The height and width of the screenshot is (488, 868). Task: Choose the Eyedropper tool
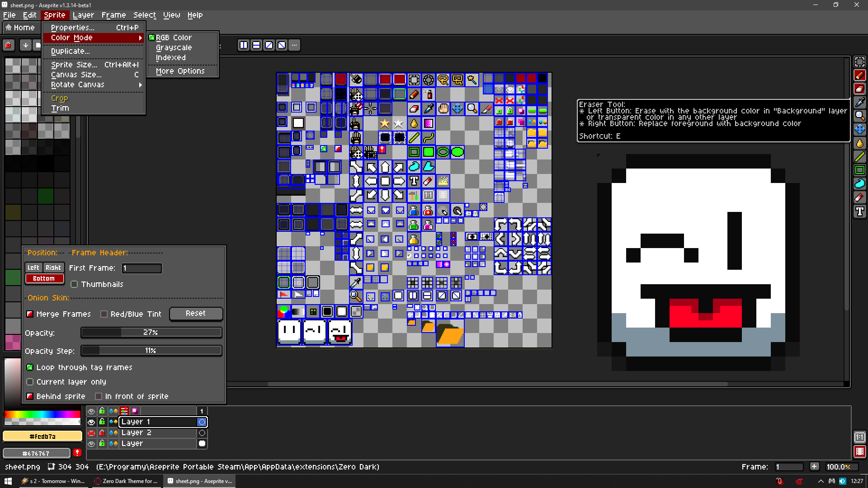(x=859, y=103)
